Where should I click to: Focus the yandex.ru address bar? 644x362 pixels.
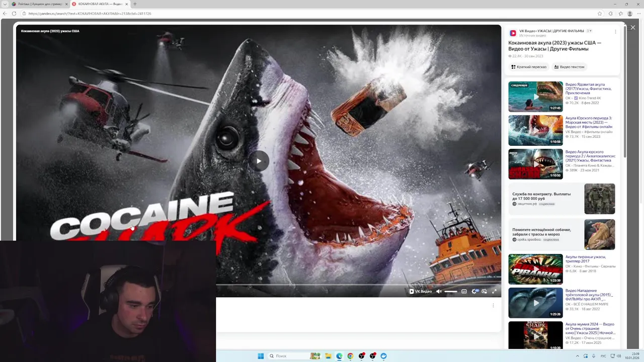[312, 14]
